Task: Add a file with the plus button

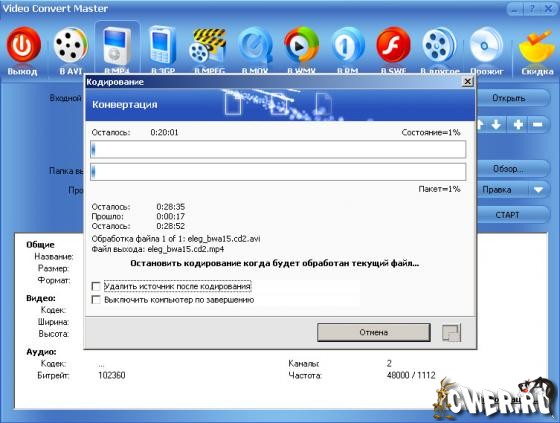Action: coord(518,125)
